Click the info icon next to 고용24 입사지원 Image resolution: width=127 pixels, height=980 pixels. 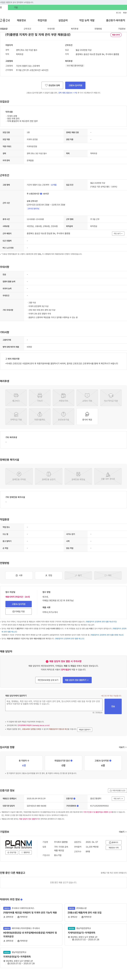110,760
